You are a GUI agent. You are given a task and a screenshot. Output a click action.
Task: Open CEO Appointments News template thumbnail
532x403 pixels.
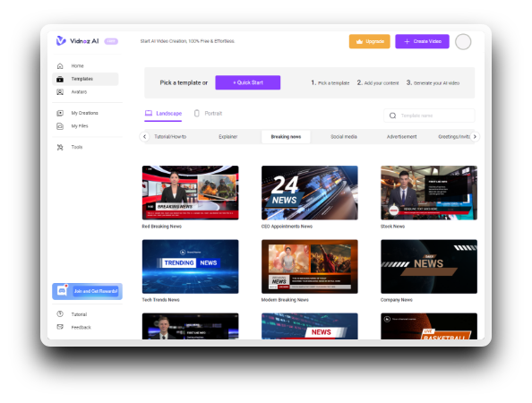309,193
